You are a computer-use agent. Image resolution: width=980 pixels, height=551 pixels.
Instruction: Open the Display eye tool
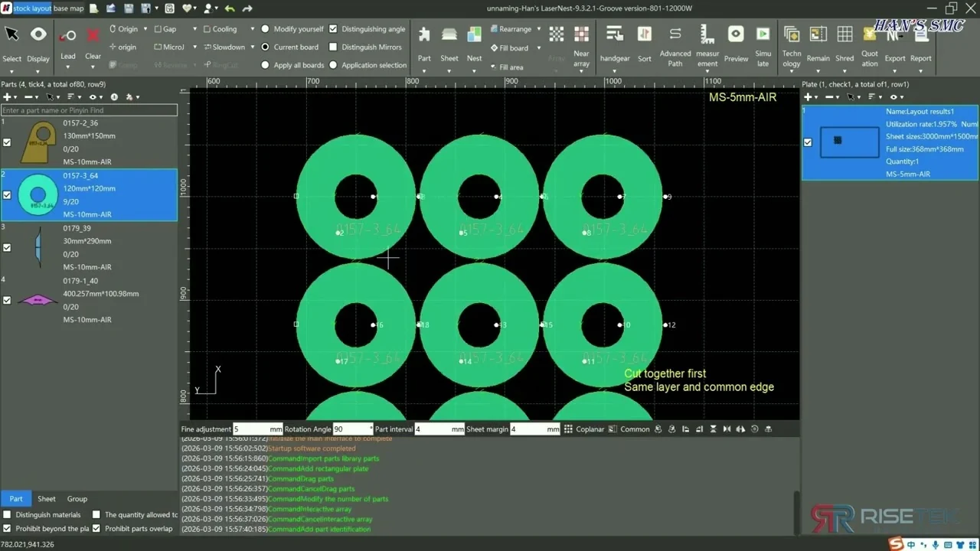pyautogui.click(x=38, y=35)
